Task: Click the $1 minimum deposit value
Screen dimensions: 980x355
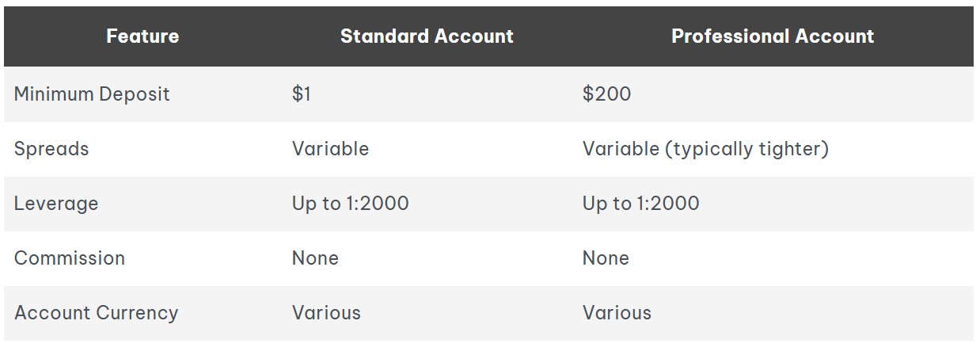Action: click(302, 94)
